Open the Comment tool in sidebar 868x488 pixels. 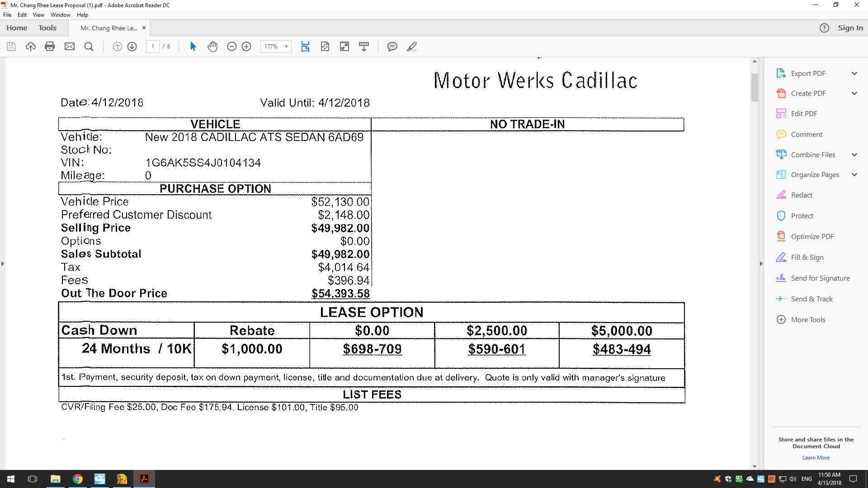pos(807,134)
